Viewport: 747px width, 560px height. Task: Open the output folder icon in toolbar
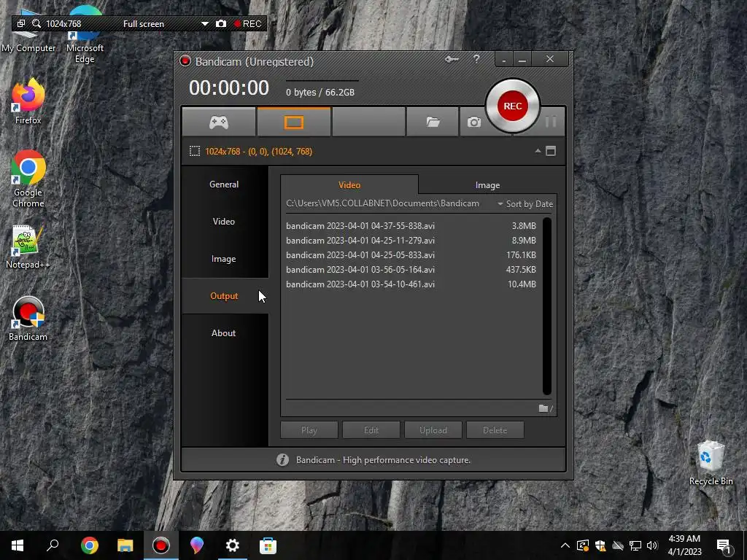(x=432, y=122)
